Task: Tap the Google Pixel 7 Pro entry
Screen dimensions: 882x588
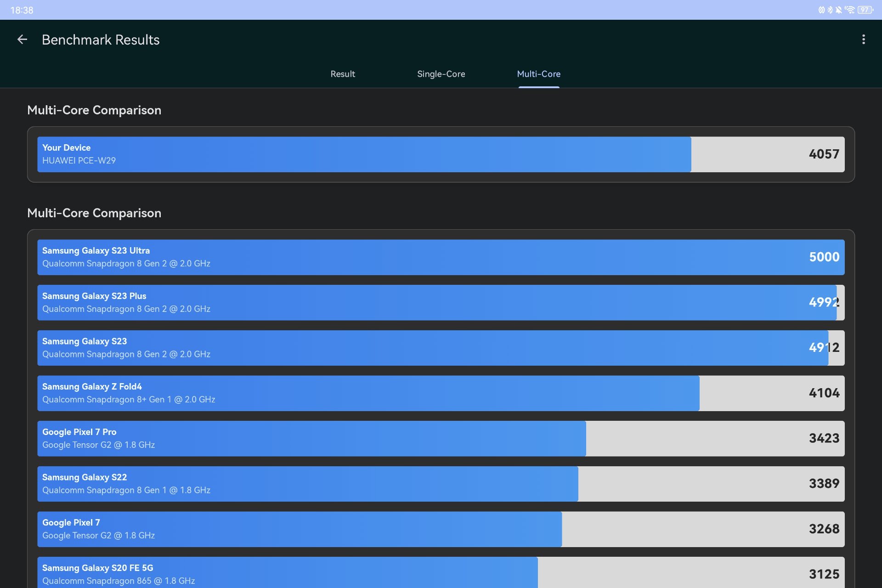Action: [441, 439]
